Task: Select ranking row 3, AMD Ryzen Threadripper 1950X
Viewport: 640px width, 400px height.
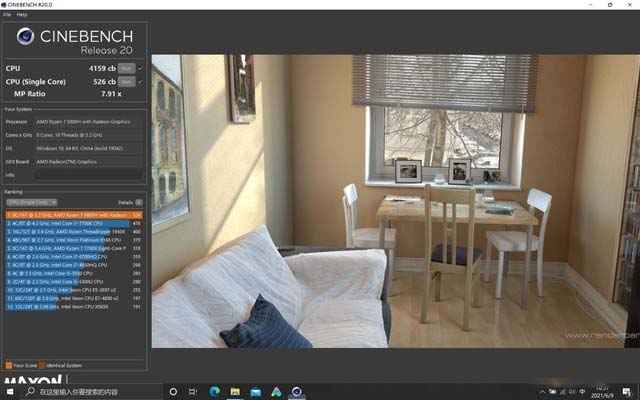Action: (x=74, y=231)
